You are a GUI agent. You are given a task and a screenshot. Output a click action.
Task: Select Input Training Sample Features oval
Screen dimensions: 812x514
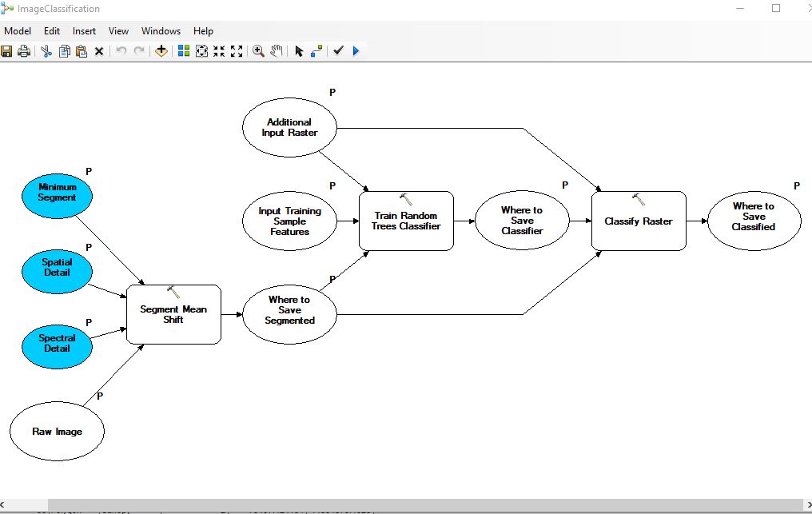[289, 221]
